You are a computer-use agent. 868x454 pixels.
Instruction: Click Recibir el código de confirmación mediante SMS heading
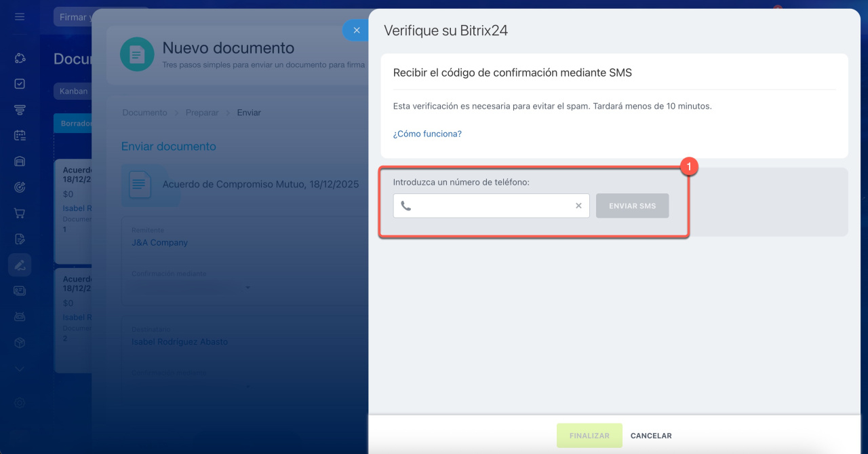512,72
